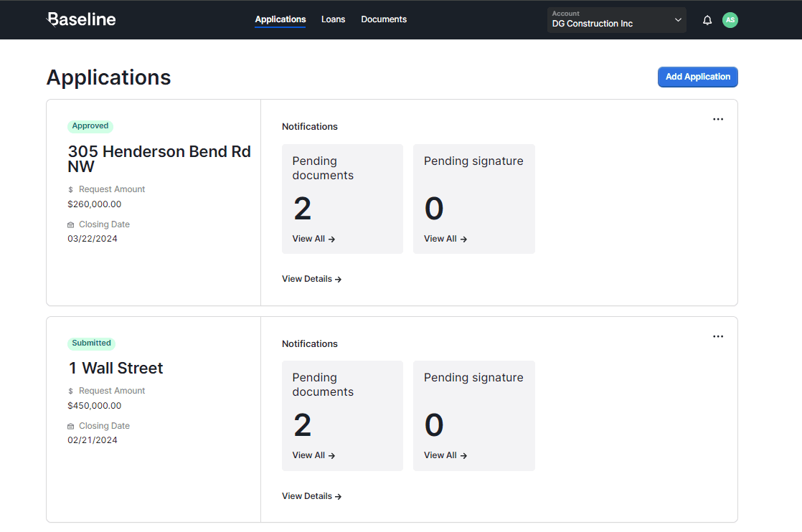This screenshot has height=532, width=802.
Task: Click the notification bell icon
Action: (x=707, y=20)
